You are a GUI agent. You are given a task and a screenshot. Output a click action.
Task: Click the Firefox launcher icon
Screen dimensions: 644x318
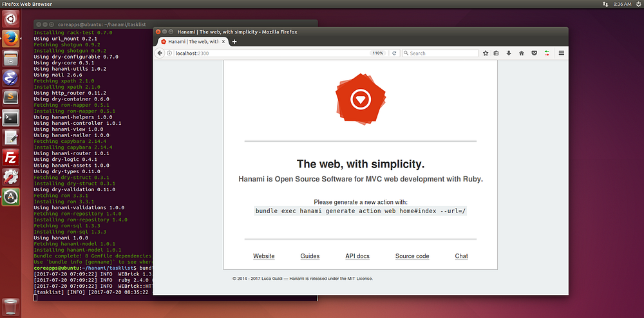click(11, 39)
